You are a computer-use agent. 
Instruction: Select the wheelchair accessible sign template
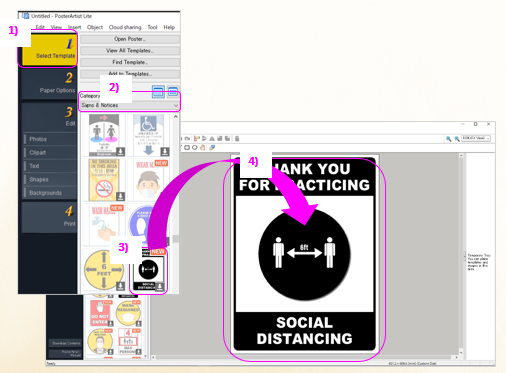coord(148,135)
